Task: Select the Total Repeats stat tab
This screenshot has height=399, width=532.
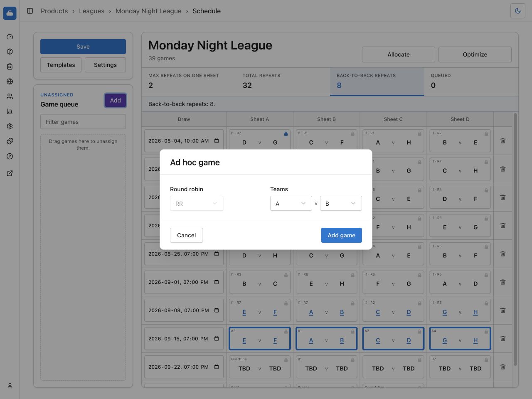Action: pos(283,81)
